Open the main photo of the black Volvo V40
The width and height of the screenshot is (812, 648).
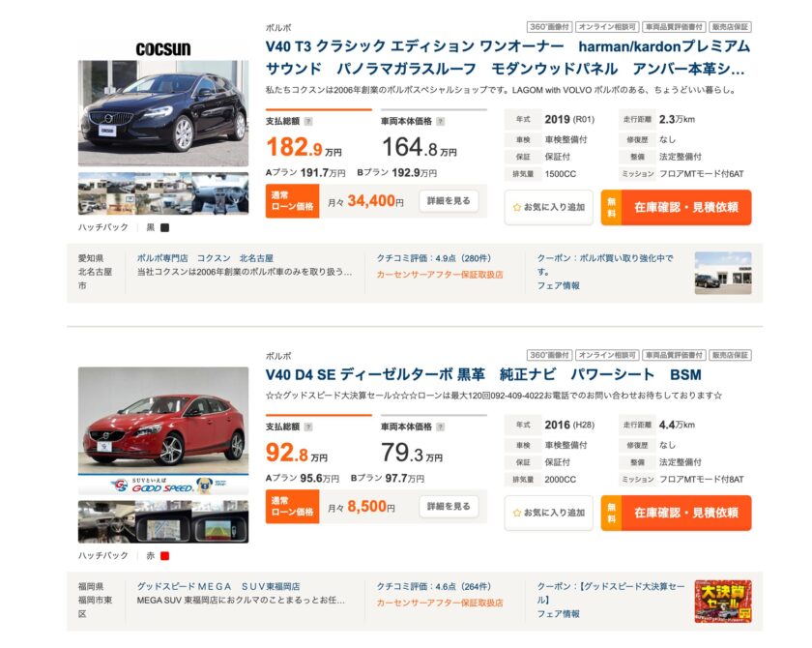[162, 114]
